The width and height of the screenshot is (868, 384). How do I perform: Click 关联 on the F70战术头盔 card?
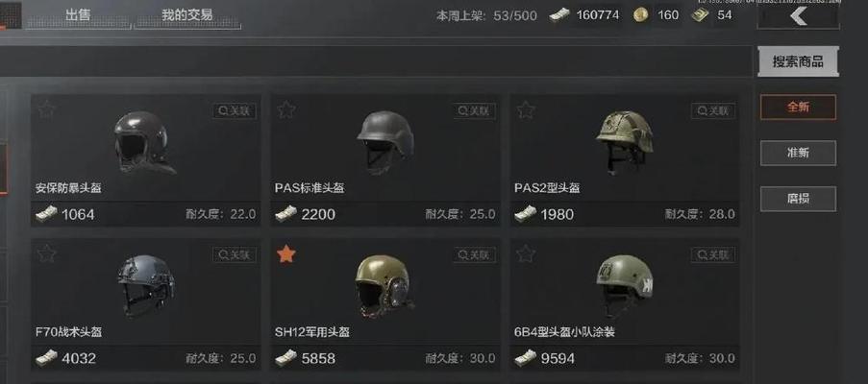[235, 254]
